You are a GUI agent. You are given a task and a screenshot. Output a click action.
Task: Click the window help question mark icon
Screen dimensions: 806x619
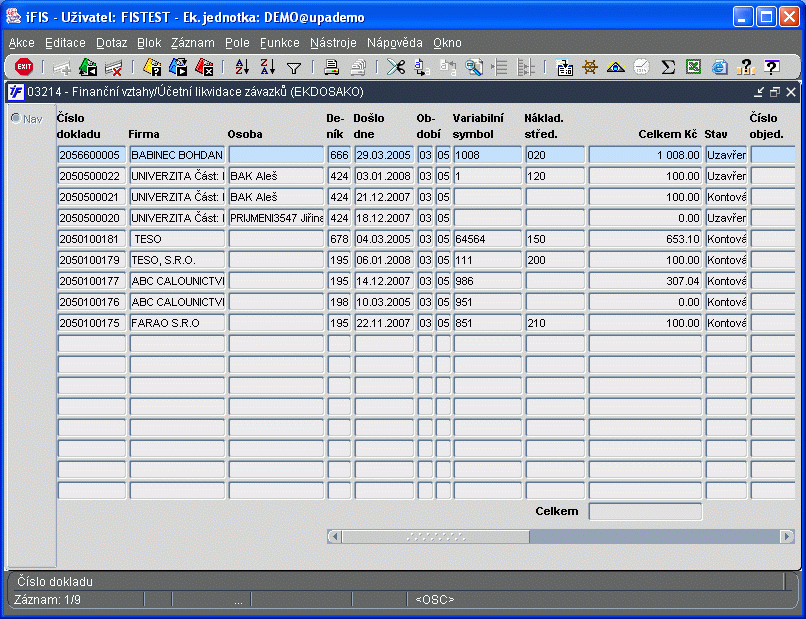pyautogui.click(x=772, y=67)
